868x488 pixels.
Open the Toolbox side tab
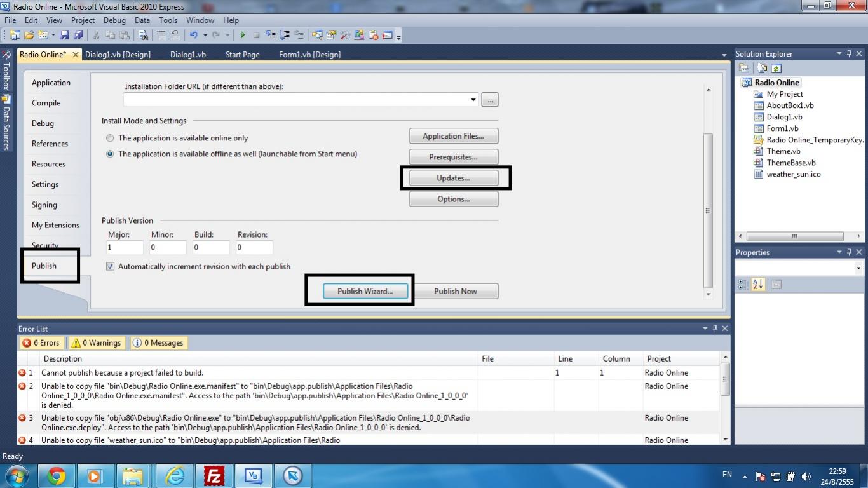click(x=6, y=71)
